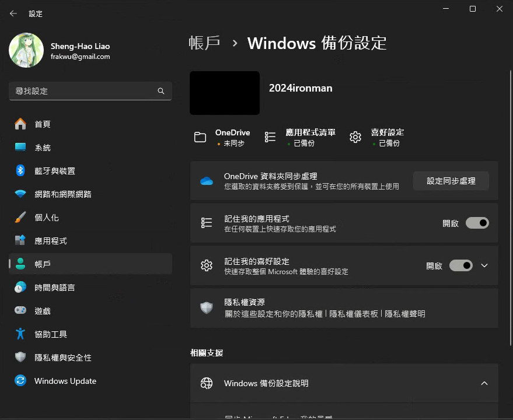Click the blue OneDrive cloud icon
The height and width of the screenshot is (420, 513).
[x=207, y=181]
